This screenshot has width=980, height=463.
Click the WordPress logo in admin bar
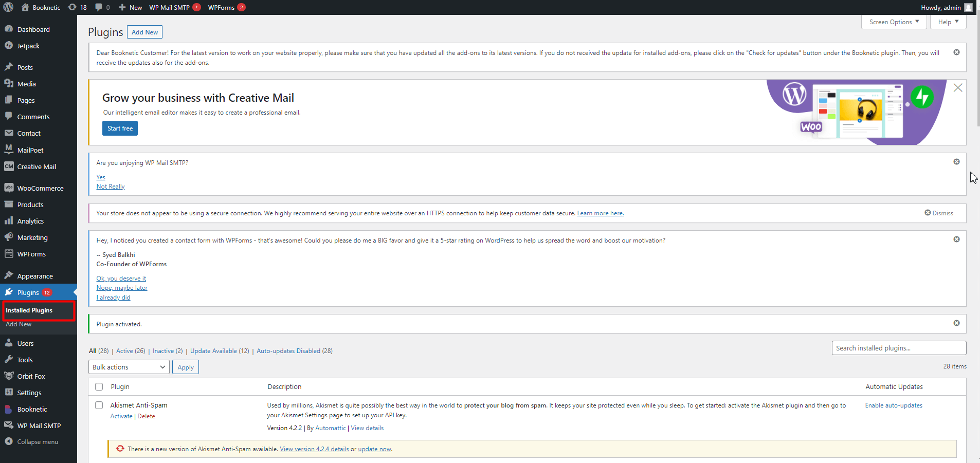click(x=8, y=7)
